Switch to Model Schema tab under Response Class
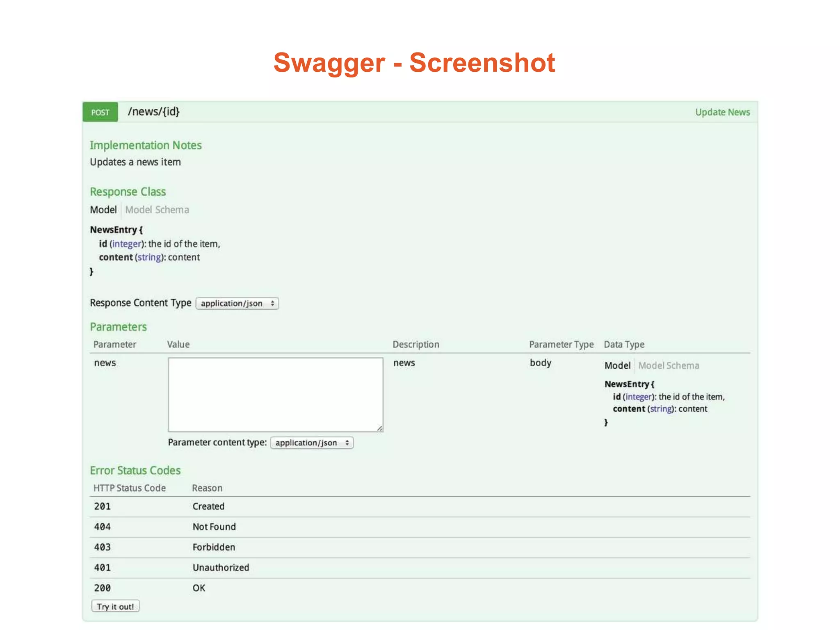Viewport: 840px width, 630px height. pyautogui.click(x=157, y=210)
